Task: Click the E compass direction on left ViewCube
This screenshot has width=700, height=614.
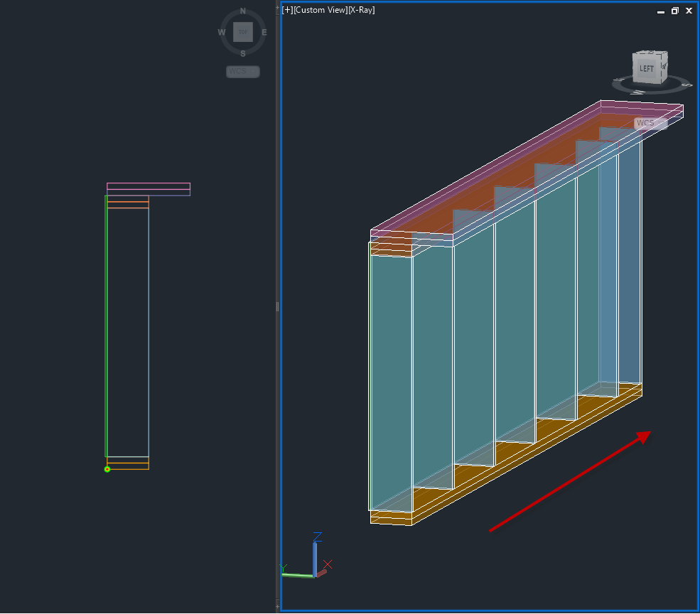Action: coord(264,32)
